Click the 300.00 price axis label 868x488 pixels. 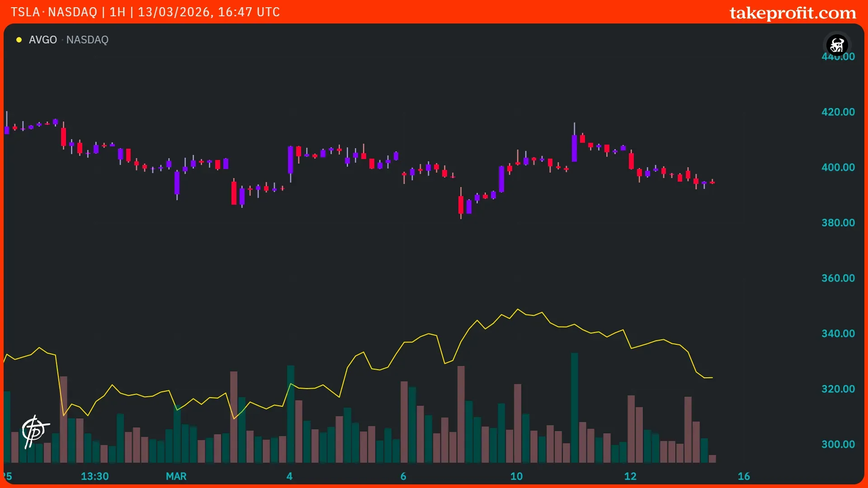pos(838,444)
